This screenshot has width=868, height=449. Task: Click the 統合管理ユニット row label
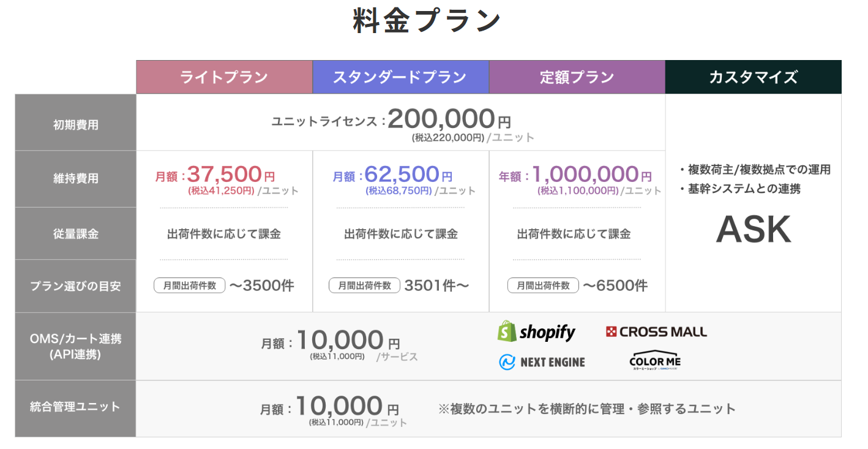75,407
